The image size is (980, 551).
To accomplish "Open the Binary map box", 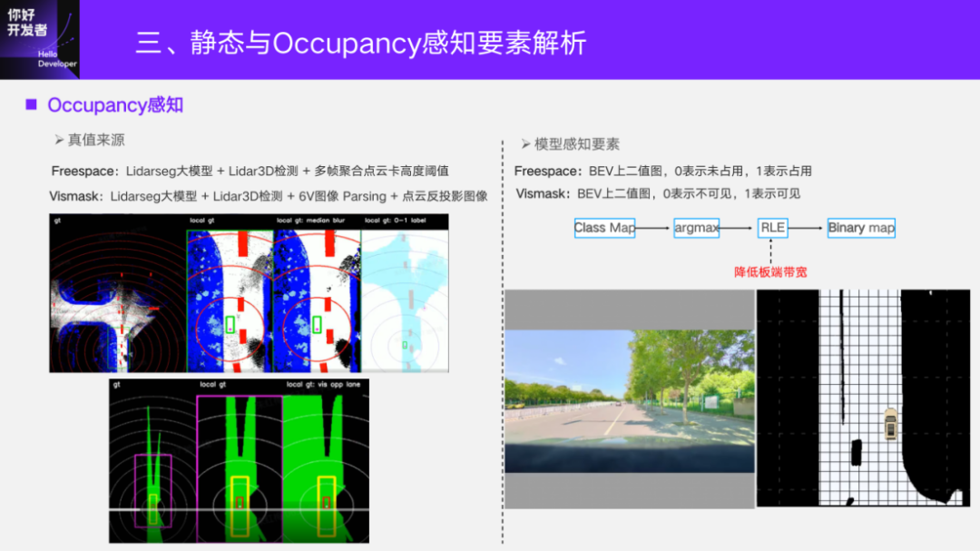I will click(x=860, y=228).
